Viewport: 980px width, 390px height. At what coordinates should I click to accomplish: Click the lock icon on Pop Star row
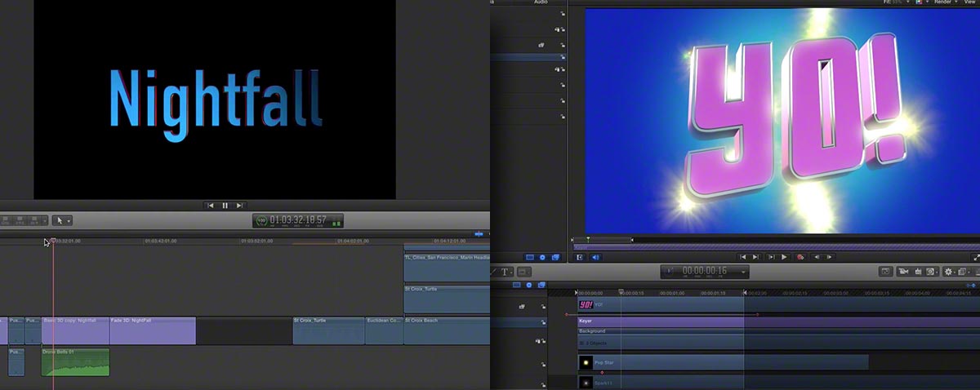point(542,364)
